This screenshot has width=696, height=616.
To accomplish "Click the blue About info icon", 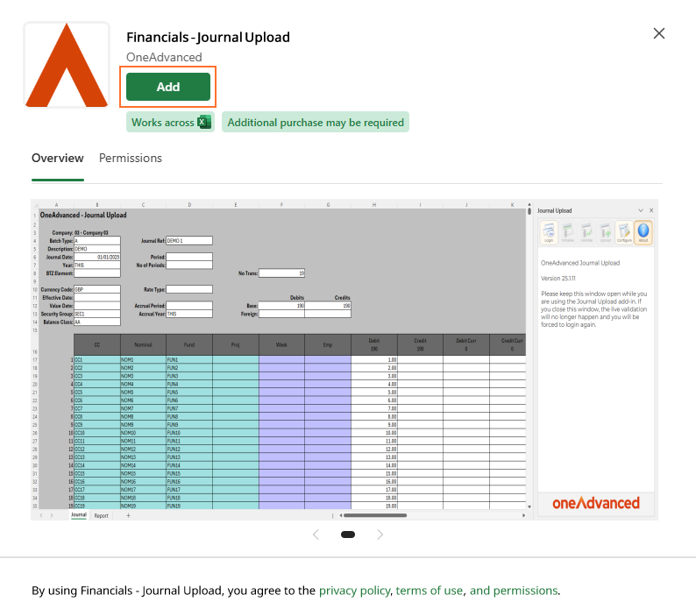I will click(x=643, y=232).
